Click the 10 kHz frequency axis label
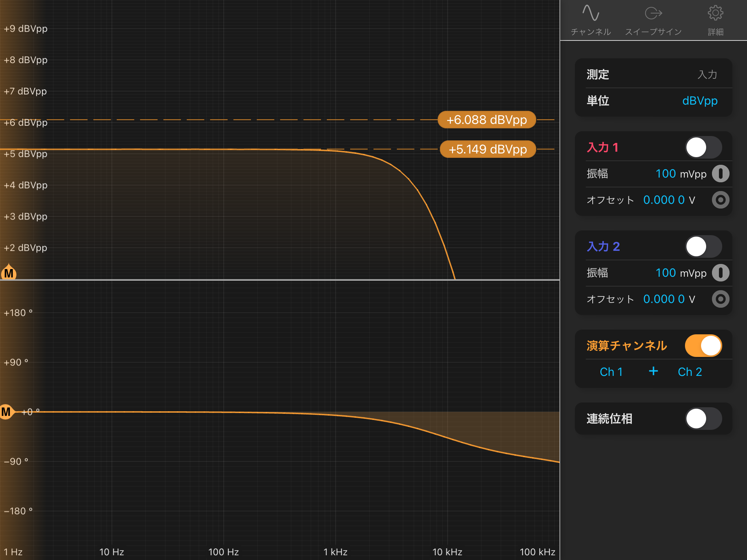747x560 pixels. click(447, 552)
